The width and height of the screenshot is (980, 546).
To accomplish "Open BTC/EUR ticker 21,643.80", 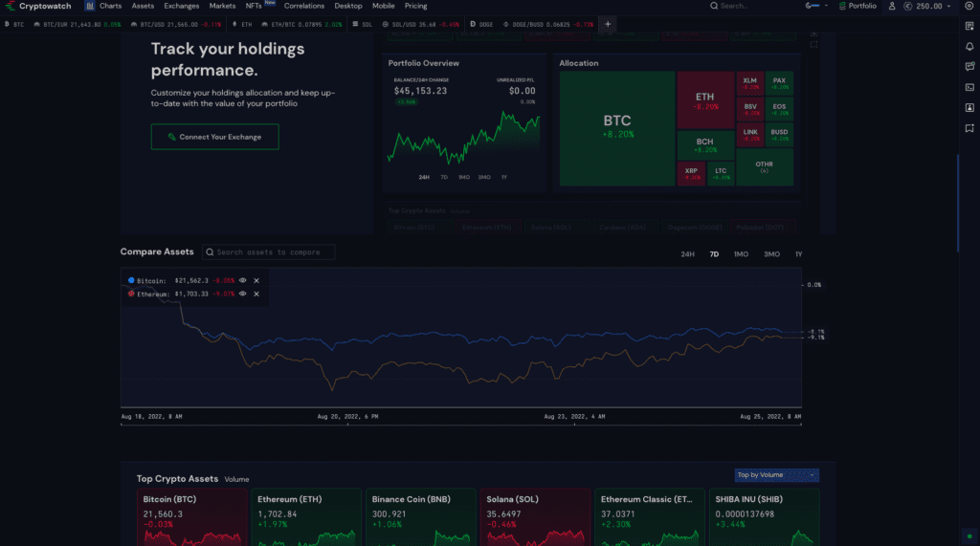I will coord(77,24).
